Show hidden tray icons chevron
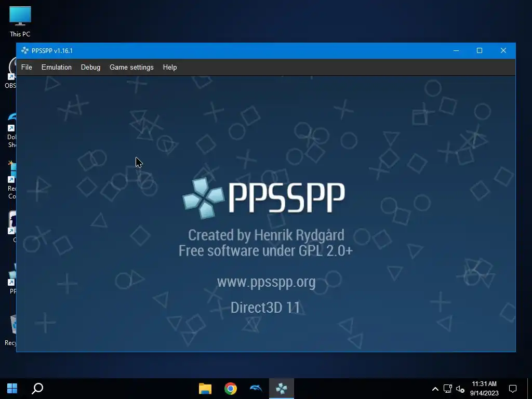This screenshot has width=532, height=399. (435, 389)
